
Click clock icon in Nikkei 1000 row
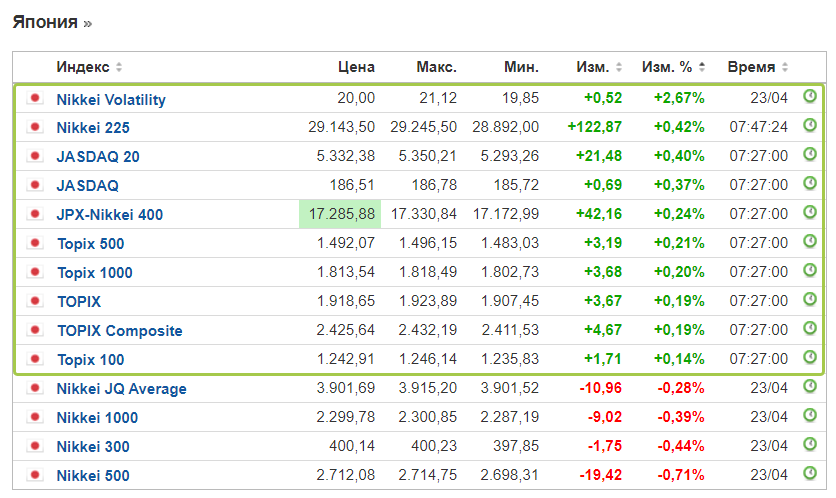coord(809,415)
